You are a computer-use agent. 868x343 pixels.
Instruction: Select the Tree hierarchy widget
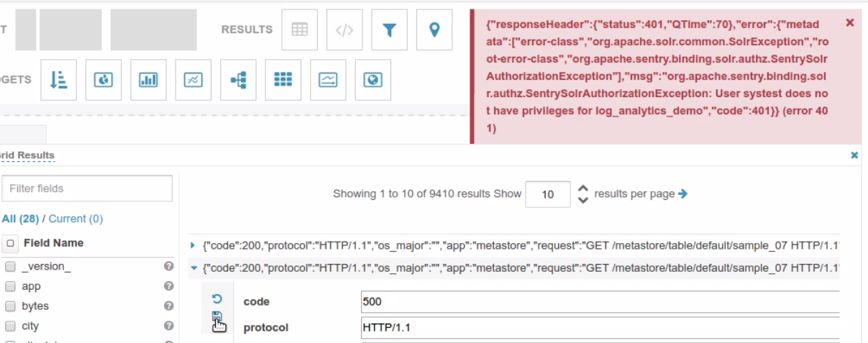point(238,80)
